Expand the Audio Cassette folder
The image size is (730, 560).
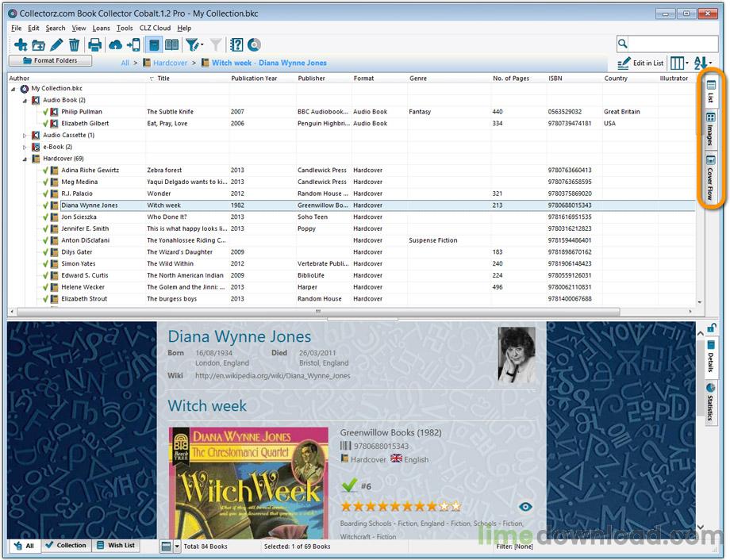click(x=25, y=136)
